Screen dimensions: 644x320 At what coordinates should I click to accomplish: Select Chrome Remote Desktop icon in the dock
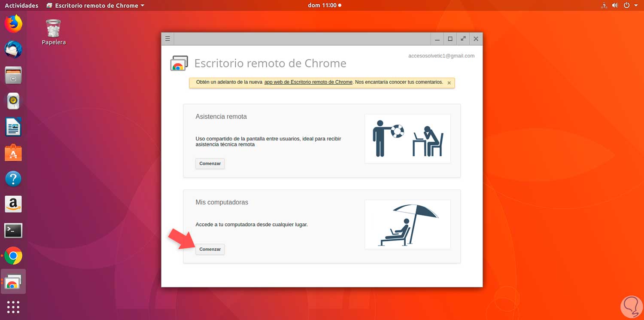(13, 282)
